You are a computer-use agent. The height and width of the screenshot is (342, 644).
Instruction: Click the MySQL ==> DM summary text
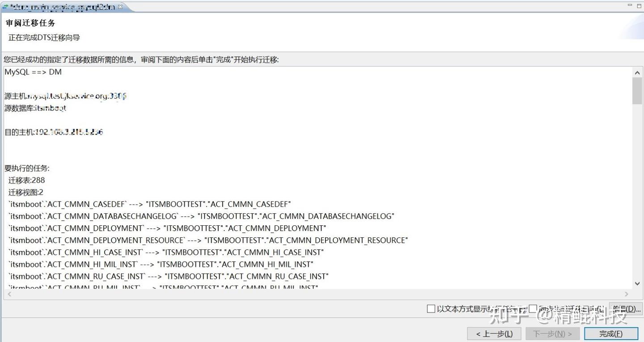pyautogui.click(x=32, y=72)
